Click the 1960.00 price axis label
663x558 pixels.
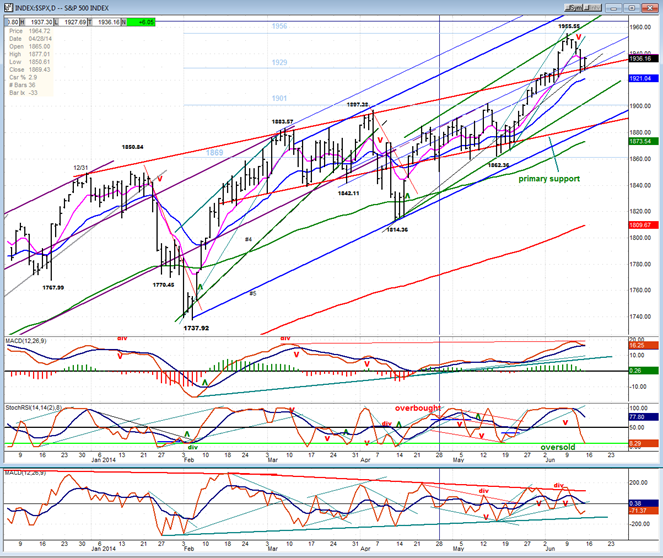pyautogui.click(x=641, y=27)
